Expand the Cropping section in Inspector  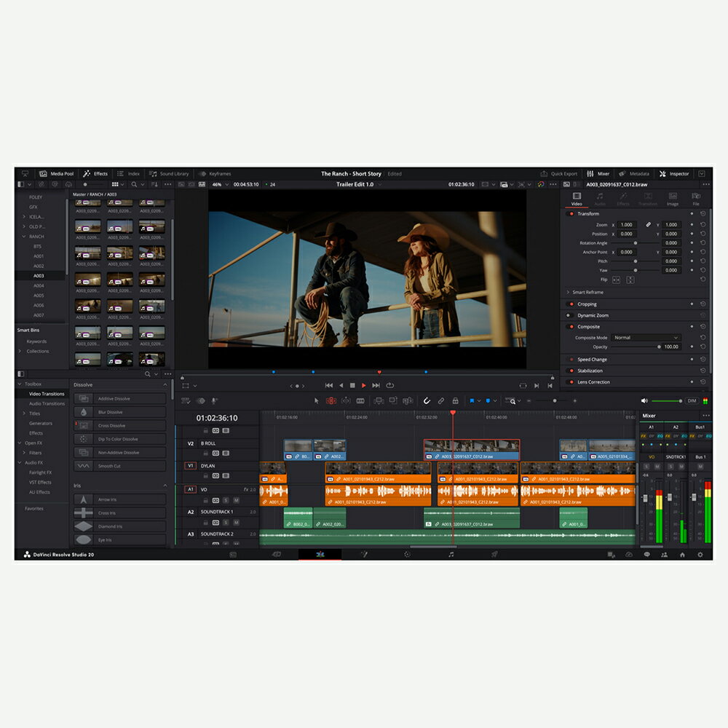[x=587, y=304]
